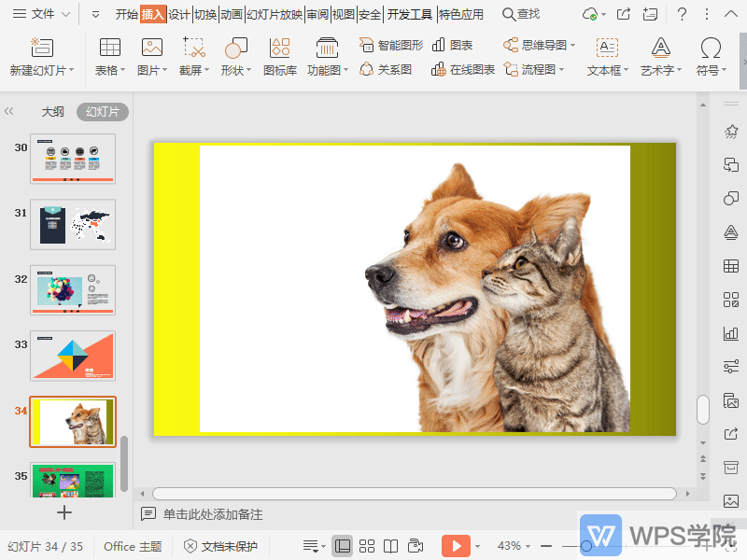Insert a 智能图形 smart graphic
Image resolution: width=747 pixels, height=560 pixels.
(391, 45)
